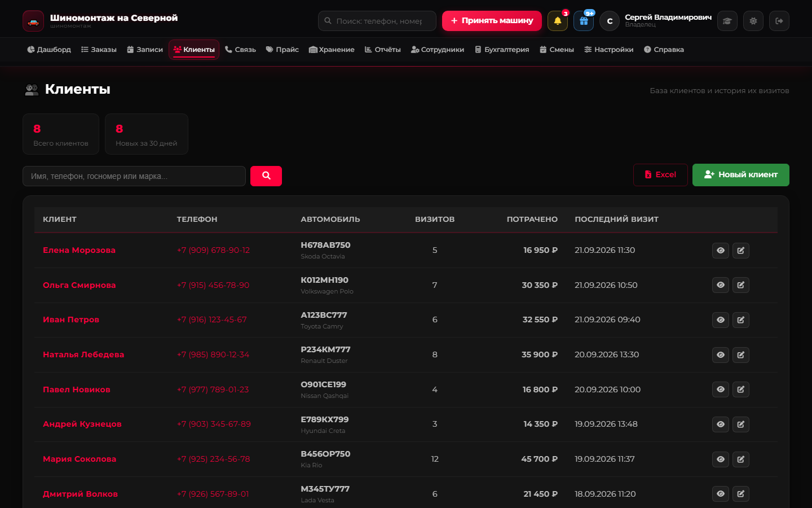View Ольга Смирнова details eye icon
This screenshot has width=812, height=508.
pyautogui.click(x=721, y=285)
